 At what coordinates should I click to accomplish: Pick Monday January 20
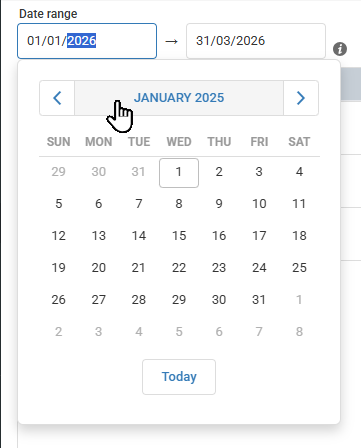coord(99,268)
